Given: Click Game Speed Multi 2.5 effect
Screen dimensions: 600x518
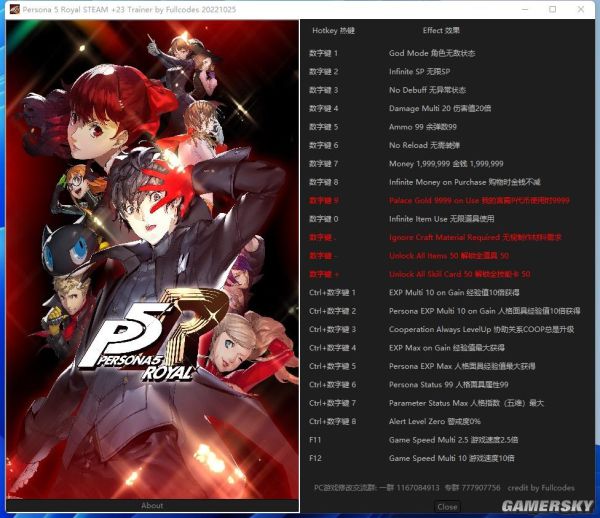Looking at the screenshot, I should 453,440.
